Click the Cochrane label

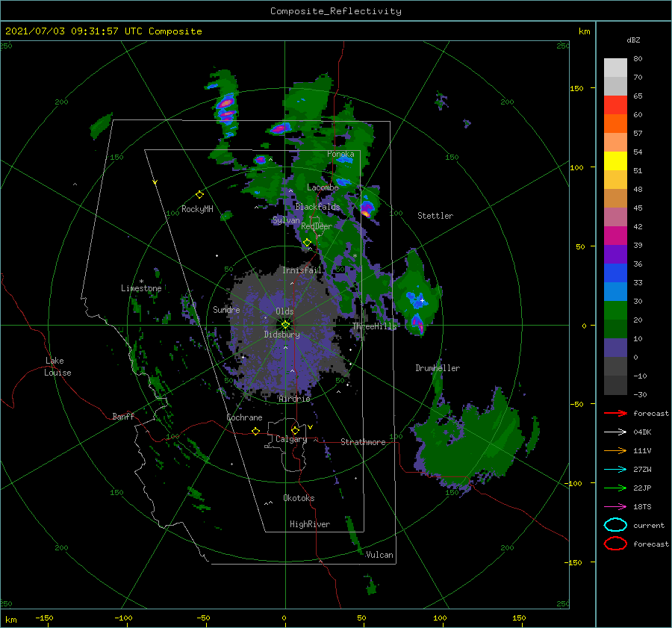click(244, 417)
